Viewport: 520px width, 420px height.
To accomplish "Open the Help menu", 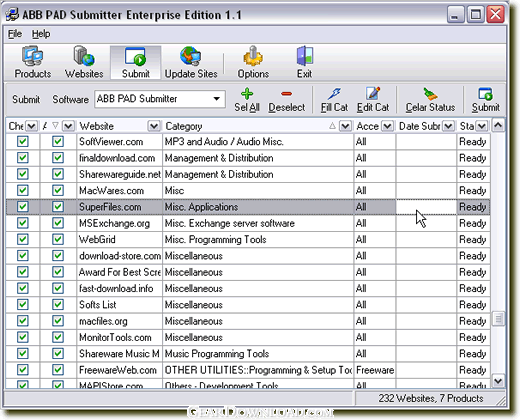I will 41,34.
